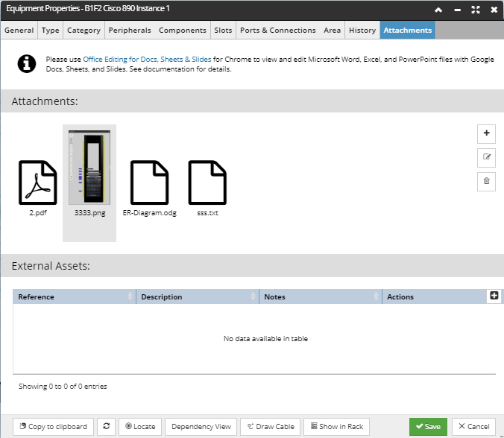Screen dimensions: 504x438
Task: Click the edit attachment pencil icon
Action: pyautogui.click(x=486, y=158)
